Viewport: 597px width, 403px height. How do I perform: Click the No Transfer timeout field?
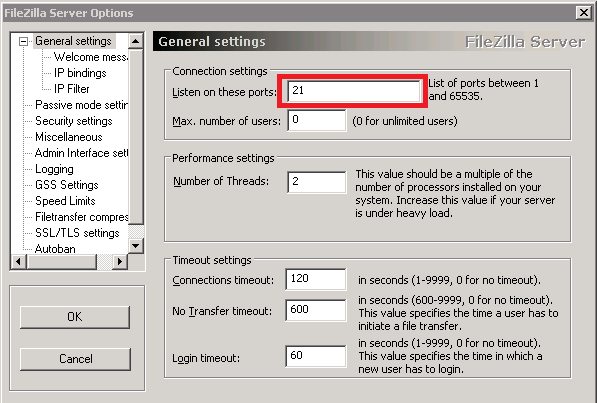[316, 310]
